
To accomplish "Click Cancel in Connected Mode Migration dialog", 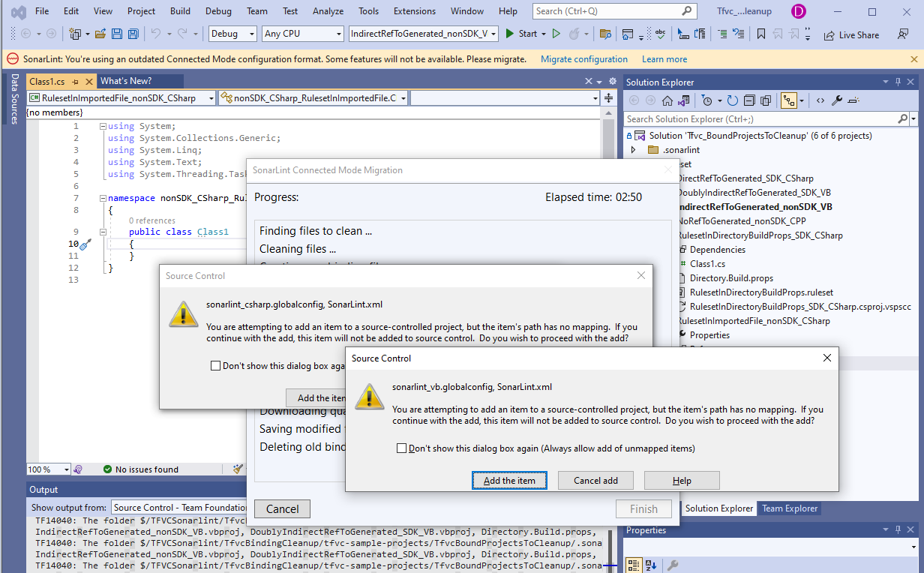I will tap(282, 509).
